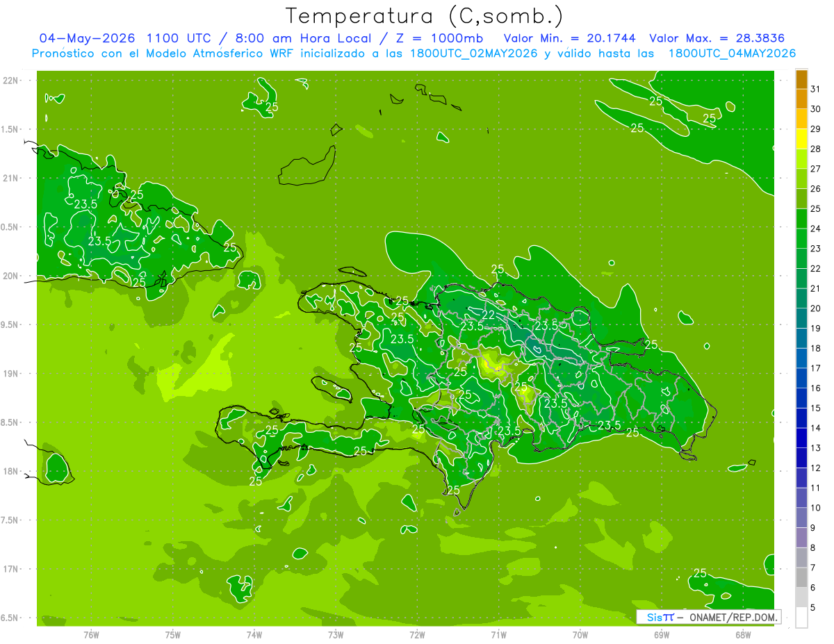
Task: Click the 18N latitude axis label
Action: click(x=10, y=472)
